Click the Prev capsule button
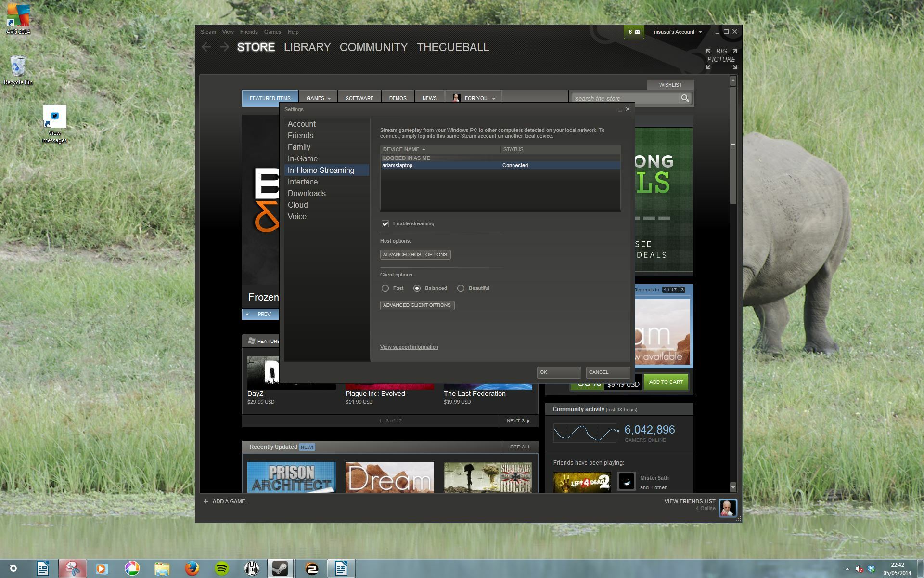 (x=260, y=314)
